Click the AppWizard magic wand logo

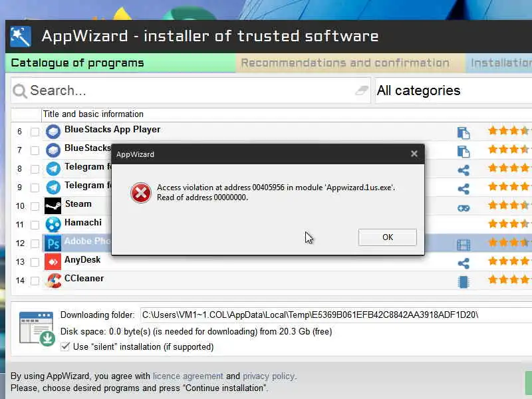point(21,37)
